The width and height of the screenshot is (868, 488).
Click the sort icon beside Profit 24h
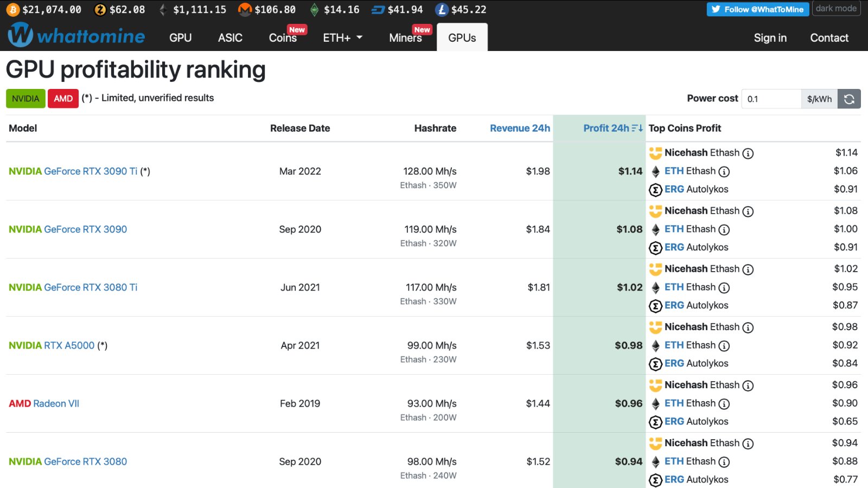pyautogui.click(x=637, y=129)
